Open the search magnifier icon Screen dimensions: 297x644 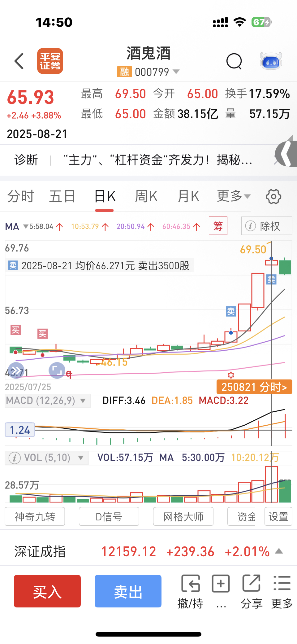click(234, 61)
